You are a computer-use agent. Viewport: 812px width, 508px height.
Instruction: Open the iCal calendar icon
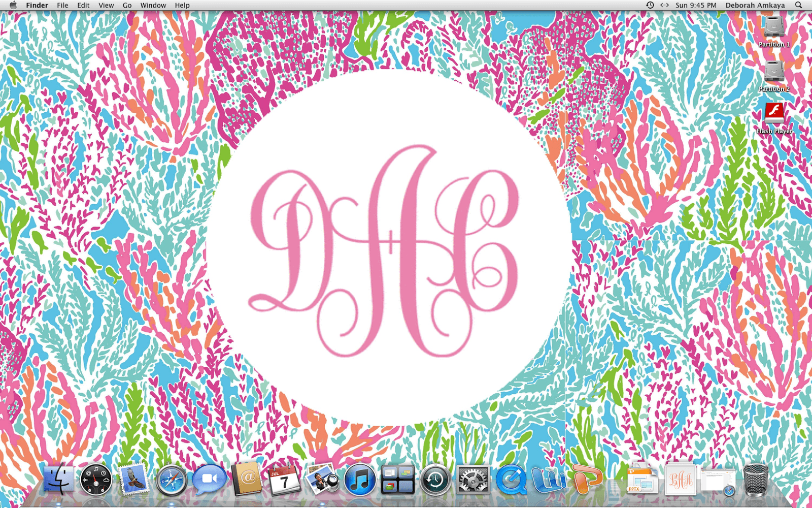coord(284,479)
